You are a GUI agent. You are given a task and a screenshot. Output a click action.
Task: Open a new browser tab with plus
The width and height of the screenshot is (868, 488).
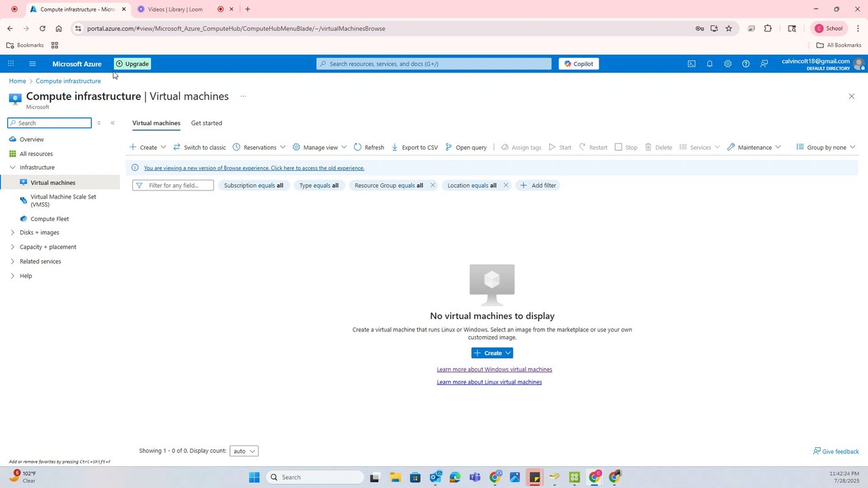tap(248, 9)
